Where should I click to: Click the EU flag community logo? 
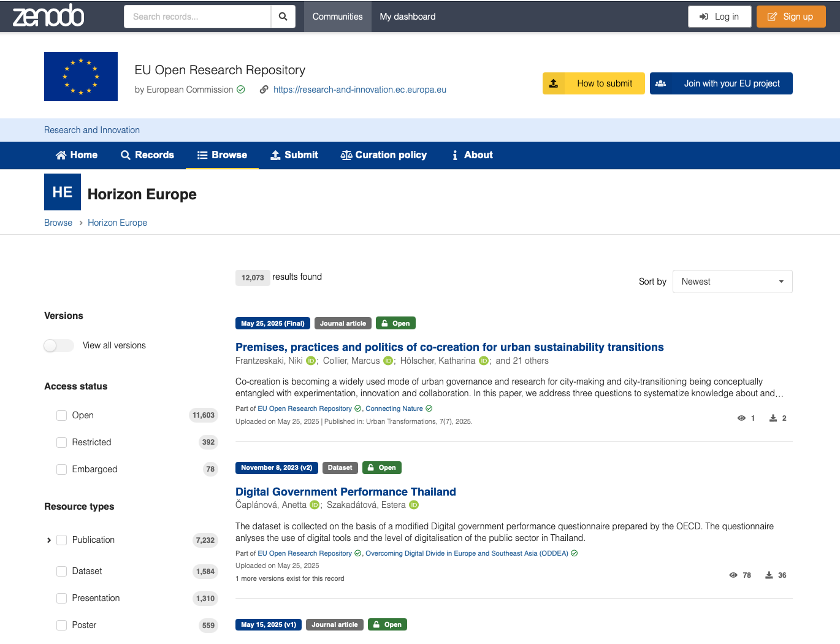click(x=81, y=77)
